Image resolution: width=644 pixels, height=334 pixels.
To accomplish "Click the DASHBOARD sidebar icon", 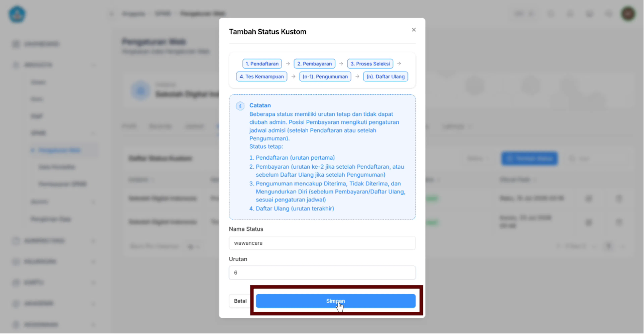I will tap(16, 44).
